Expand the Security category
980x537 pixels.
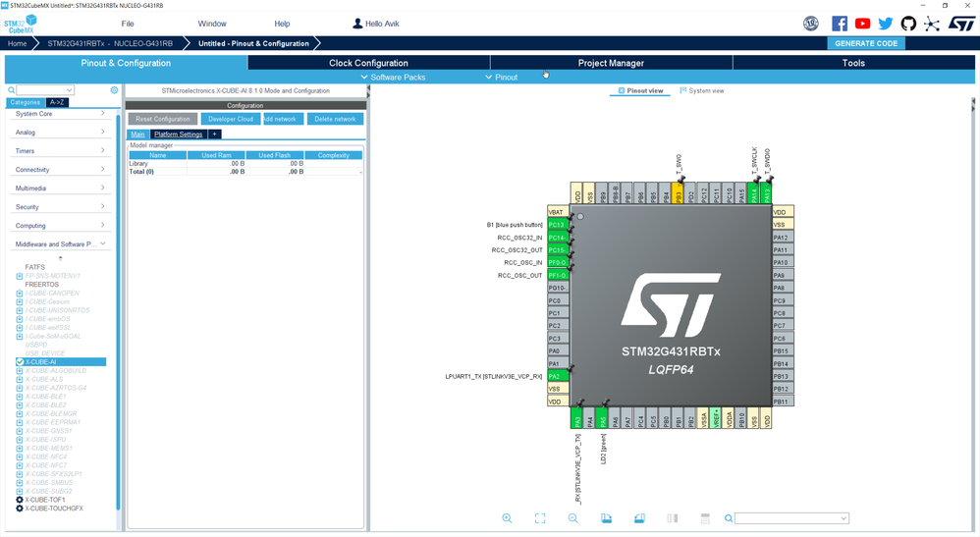[x=60, y=207]
